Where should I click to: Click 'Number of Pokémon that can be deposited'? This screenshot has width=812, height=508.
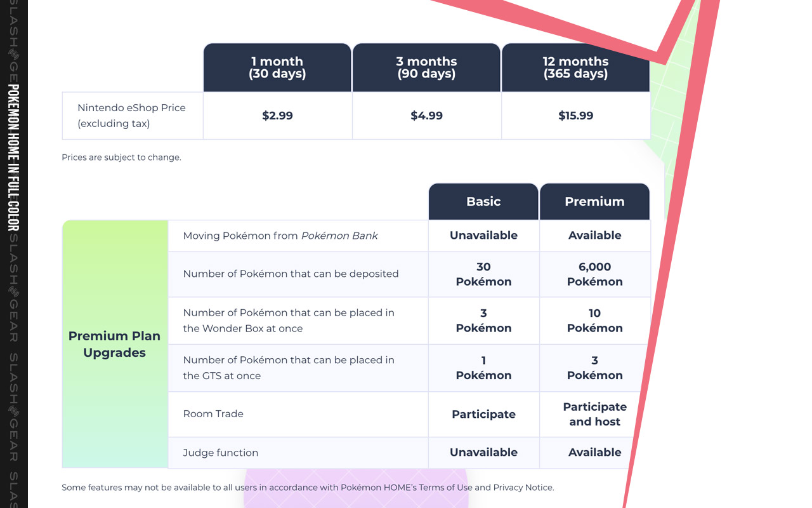291,274
